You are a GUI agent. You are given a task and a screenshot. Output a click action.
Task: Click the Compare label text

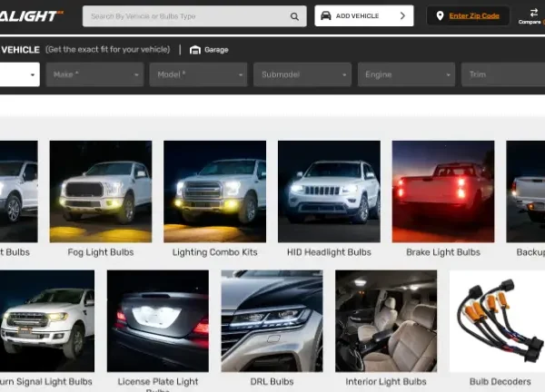tap(530, 22)
